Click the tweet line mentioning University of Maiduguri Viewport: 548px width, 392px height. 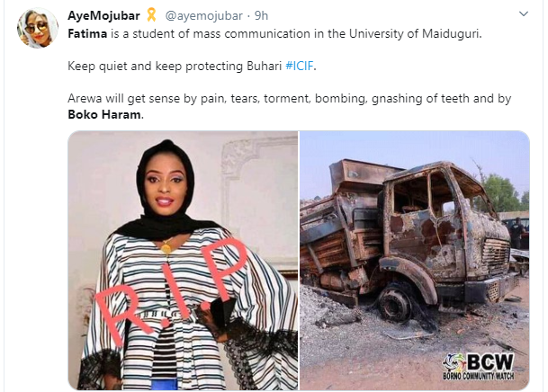[274, 33]
